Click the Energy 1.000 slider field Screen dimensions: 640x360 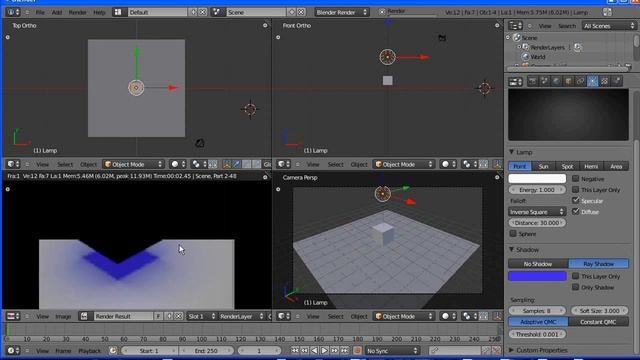point(537,190)
